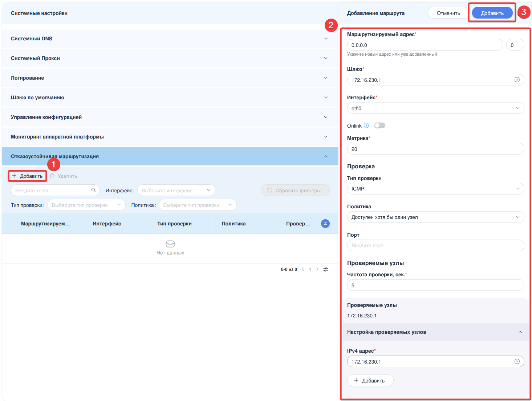Screen dimensions: 532x401
Task: Clear the Шлюз gateway field
Action: (x=517, y=80)
